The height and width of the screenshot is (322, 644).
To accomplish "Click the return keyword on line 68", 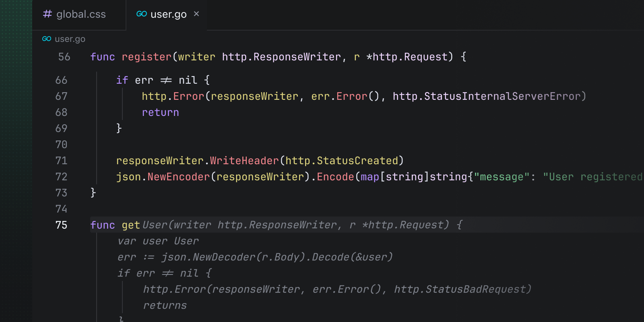I will 160,112.
